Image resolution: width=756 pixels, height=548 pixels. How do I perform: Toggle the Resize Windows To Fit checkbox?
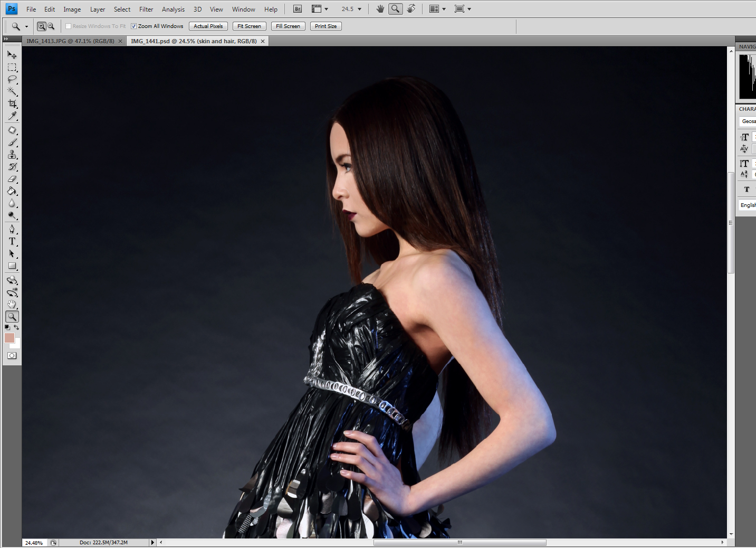tap(68, 26)
